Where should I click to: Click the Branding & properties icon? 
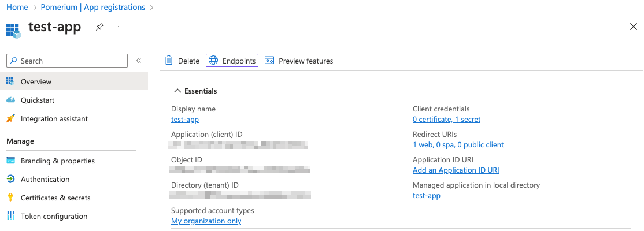click(10, 161)
